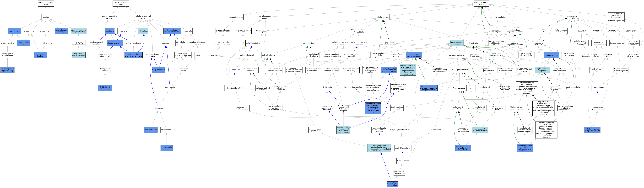Select the 'lymphocyte differentiation' node

coord(401,130)
